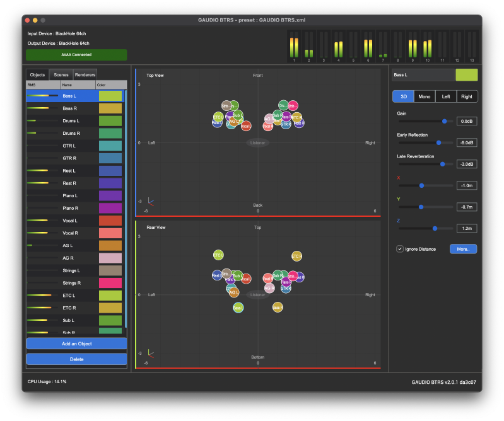
Task: Pick the Rest L circle in Rear View
Action: pos(216,275)
